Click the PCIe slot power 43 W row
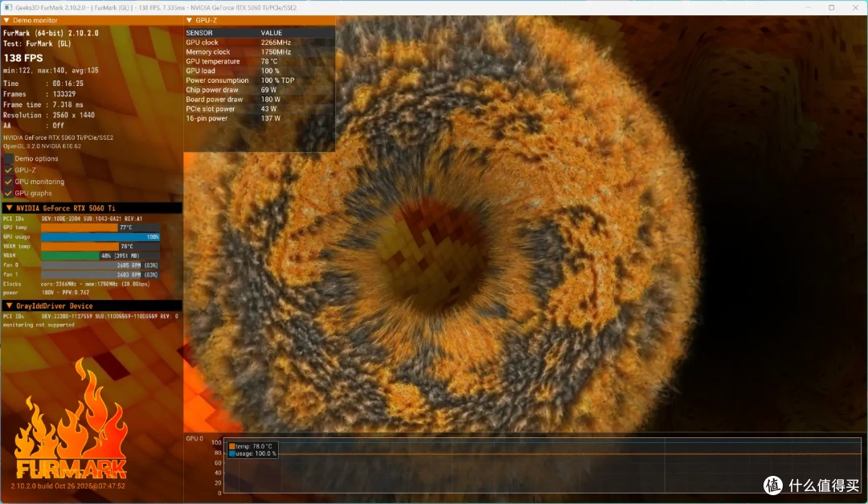 259,109
